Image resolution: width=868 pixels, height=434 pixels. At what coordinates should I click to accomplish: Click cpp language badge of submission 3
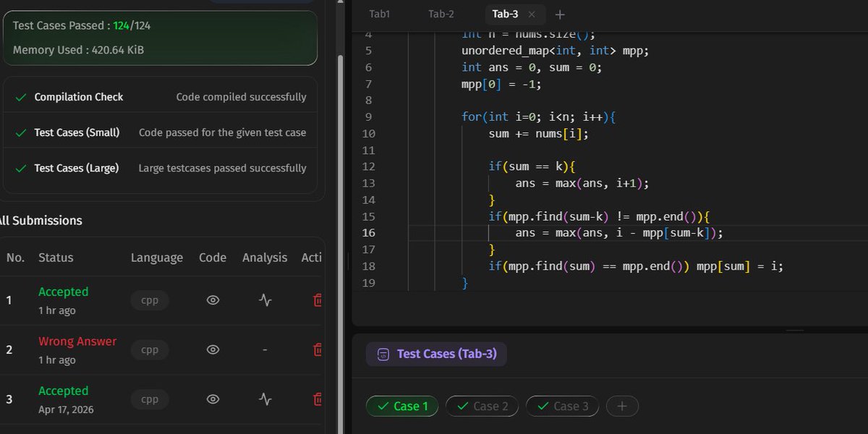[150, 399]
